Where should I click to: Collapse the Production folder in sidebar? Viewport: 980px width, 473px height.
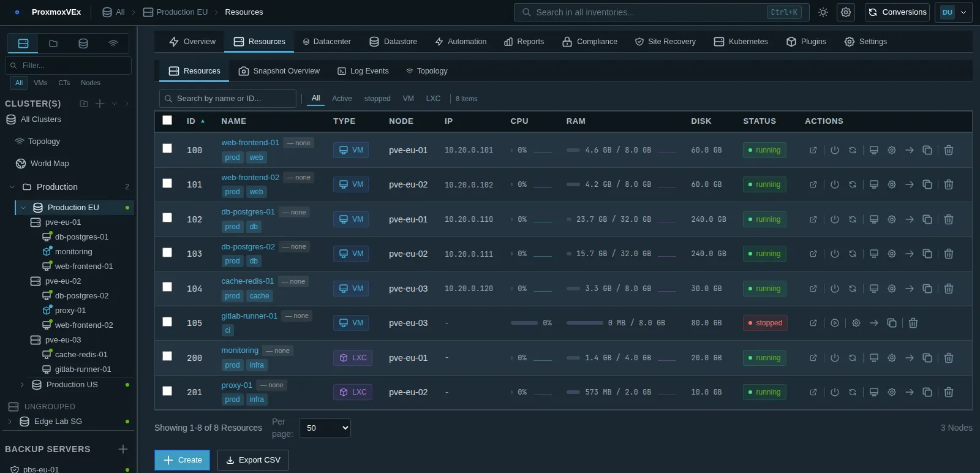(12, 187)
